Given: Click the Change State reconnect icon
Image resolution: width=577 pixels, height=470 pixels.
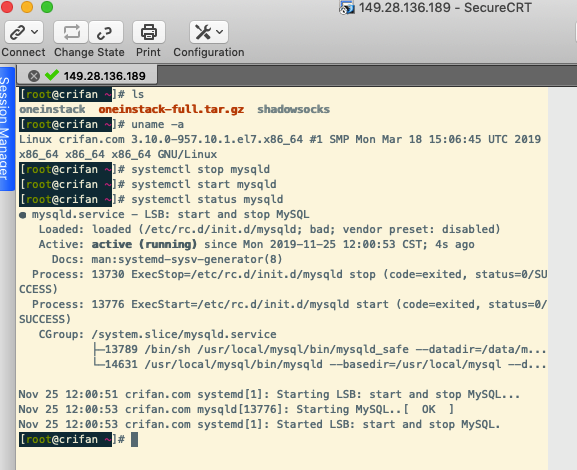Looking at the screenshot, I should click(71, 32).
